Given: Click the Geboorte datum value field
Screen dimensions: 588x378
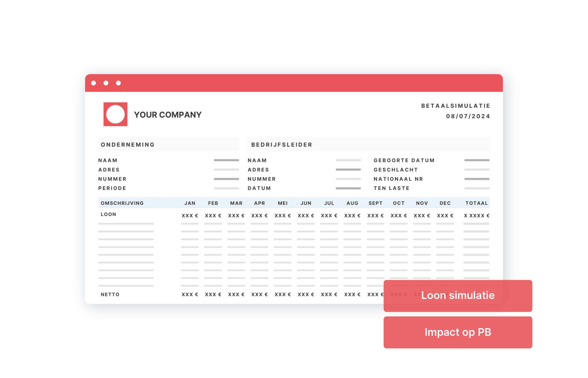Looking at the screenshot, I should coord(477,160).
